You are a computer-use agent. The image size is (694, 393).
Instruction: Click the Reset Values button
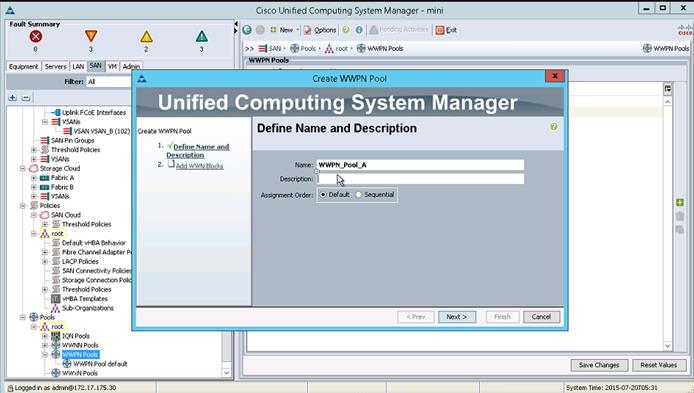click(x=659, y=365)
